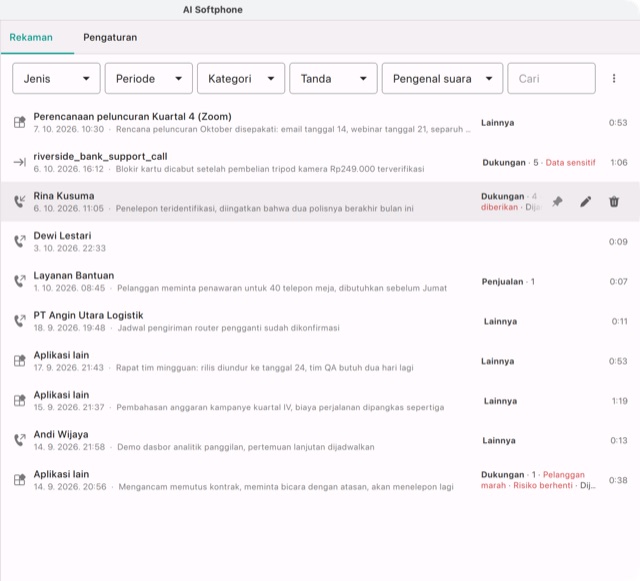The width and height of the screenshot is (640, 581).
Task: Open the Tanda filter dropdown
Action: pyautogui.click(x=333, y=78)
